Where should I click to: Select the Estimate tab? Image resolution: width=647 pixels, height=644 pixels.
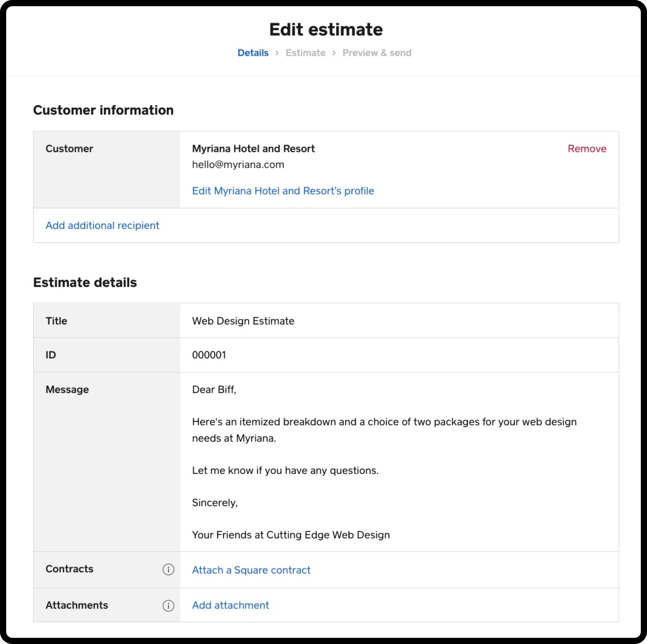pos(304,52)
